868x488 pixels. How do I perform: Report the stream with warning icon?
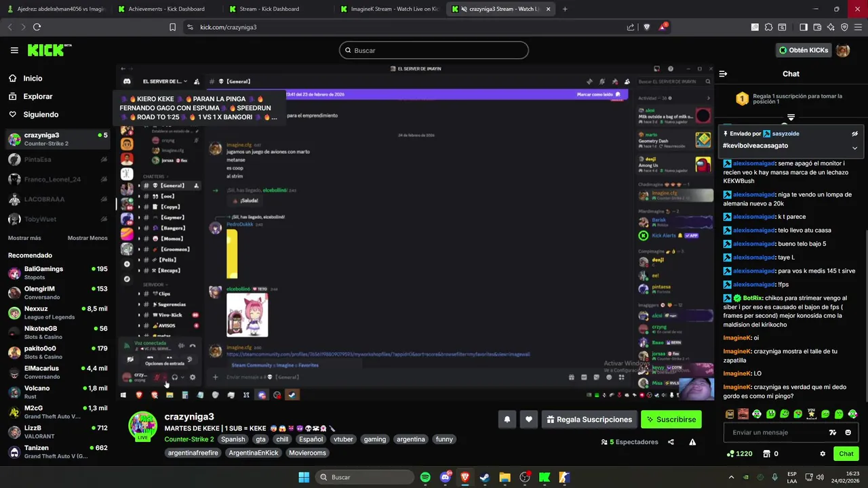[692, 442]
